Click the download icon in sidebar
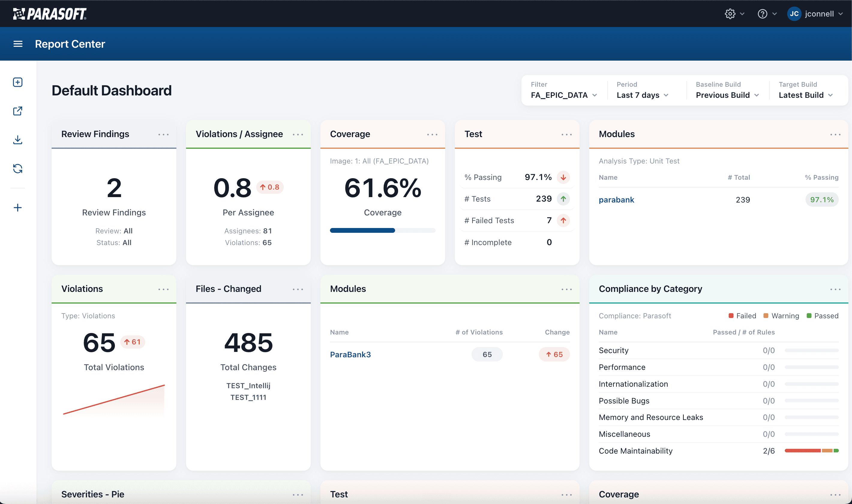Screen dimensions: 852x504 pyautogui.click(x=18, y=139)
